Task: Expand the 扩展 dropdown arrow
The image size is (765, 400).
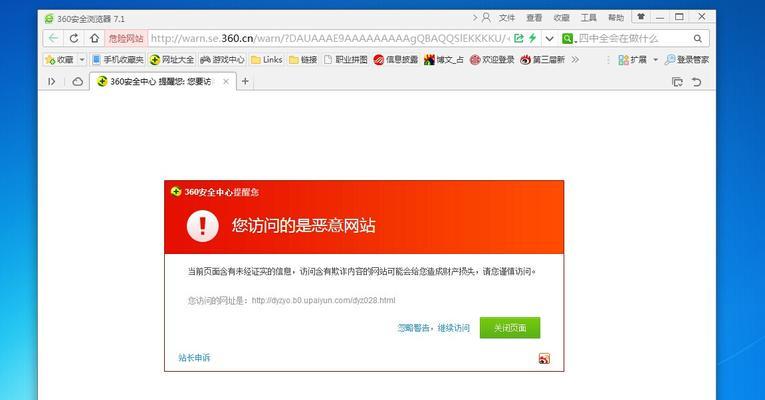Action: [x=655, y=60]
